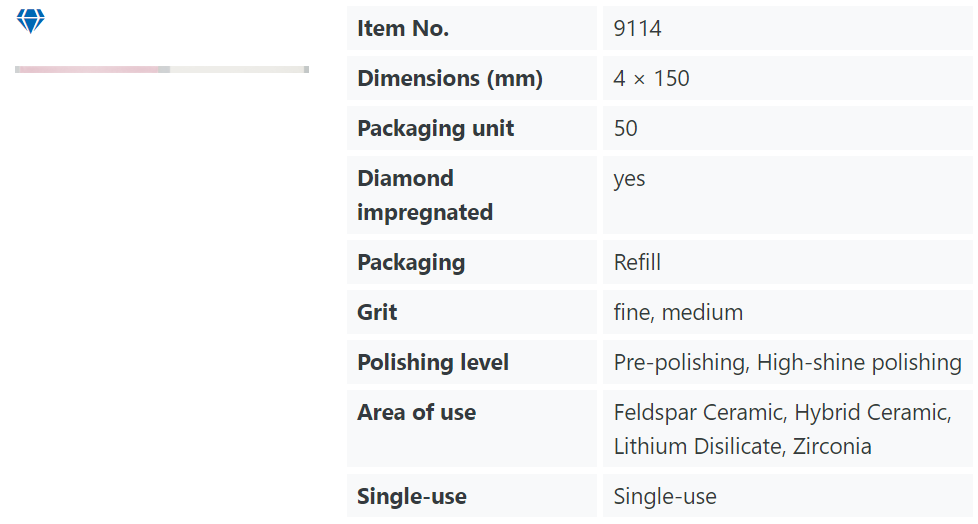Select the 4 × 150 dimension value
The image size is (978, 524).
click(651, 78)
